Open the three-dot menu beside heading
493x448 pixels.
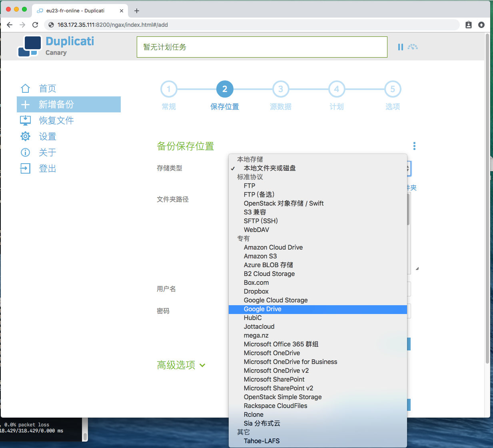pos(414,146)
